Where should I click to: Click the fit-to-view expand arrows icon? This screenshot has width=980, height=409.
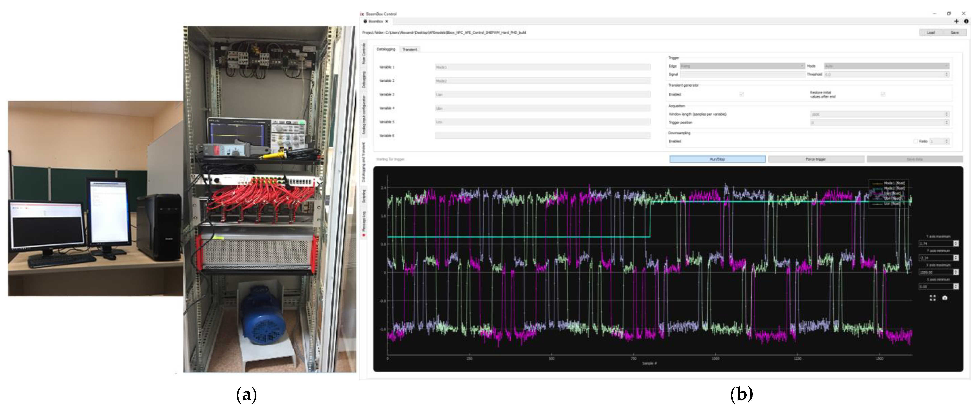point(932,298)
